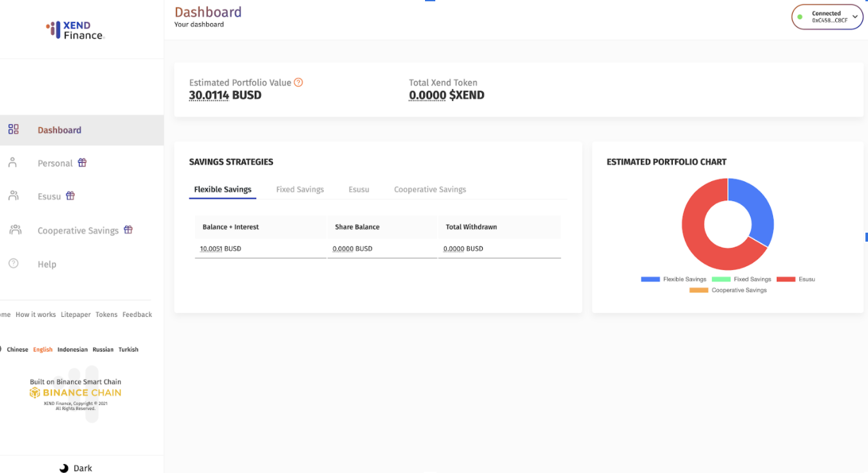Click the blue Flexible Savings legend swatch
Image resolution: width=868 pixels, height=473 pixels.
(650, 280)
